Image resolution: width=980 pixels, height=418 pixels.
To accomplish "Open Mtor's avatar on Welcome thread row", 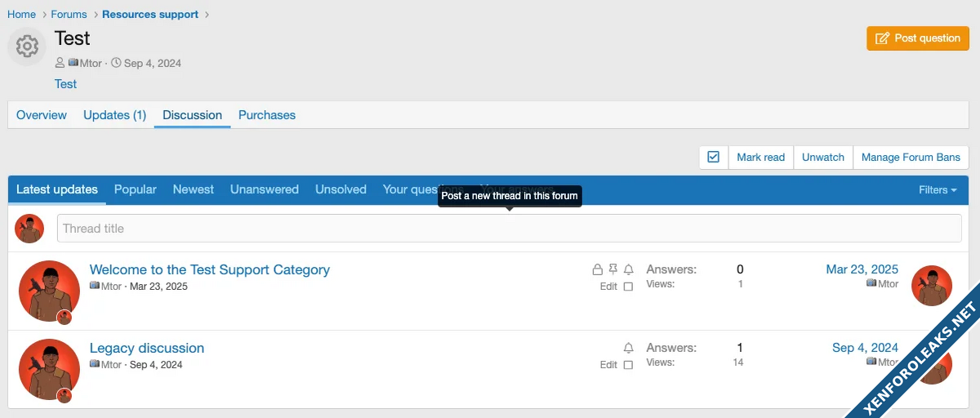I will (49, 291).
